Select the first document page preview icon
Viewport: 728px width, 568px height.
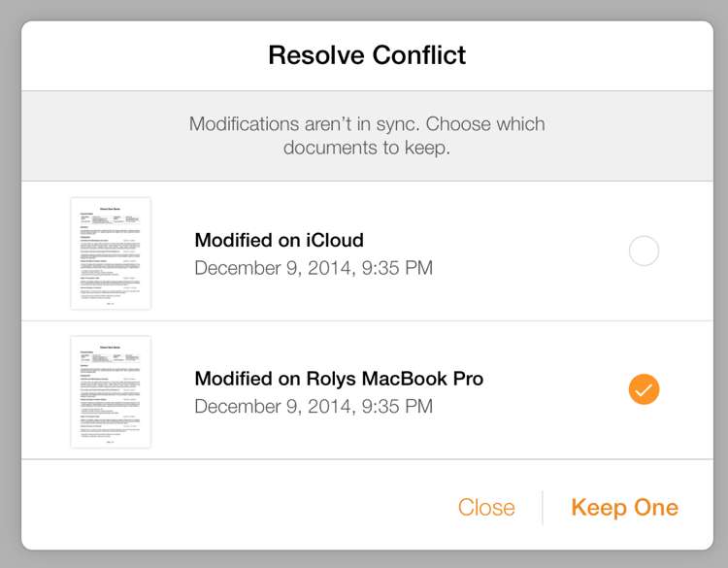[111, 253]
